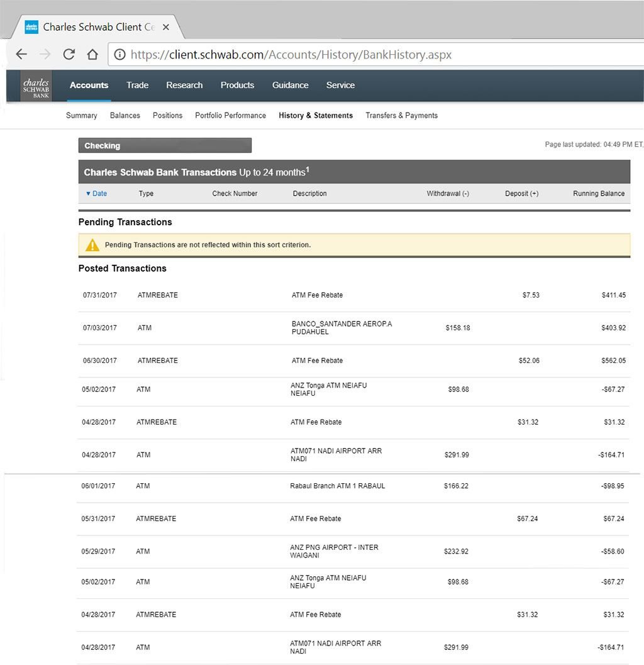Click the $411.45 running balance
Image resolution: width=644 pixels, height=665 pixels.
click(x=613, y=295)
